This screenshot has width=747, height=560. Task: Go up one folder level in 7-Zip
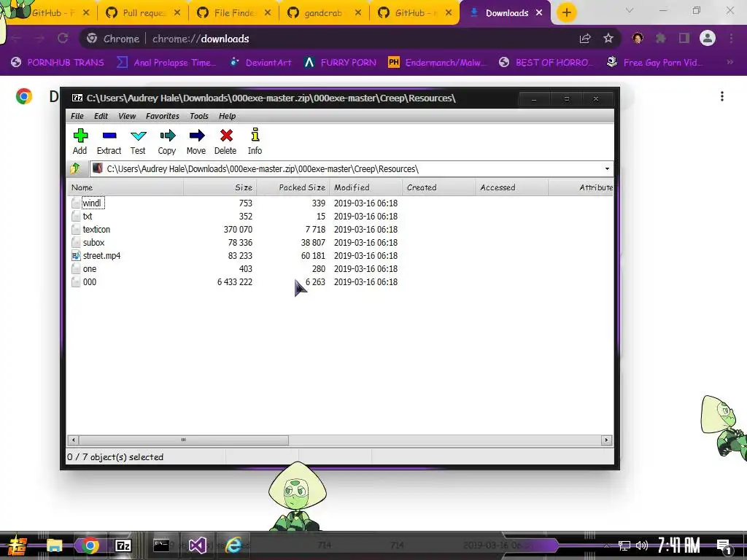tap(75, 168)
